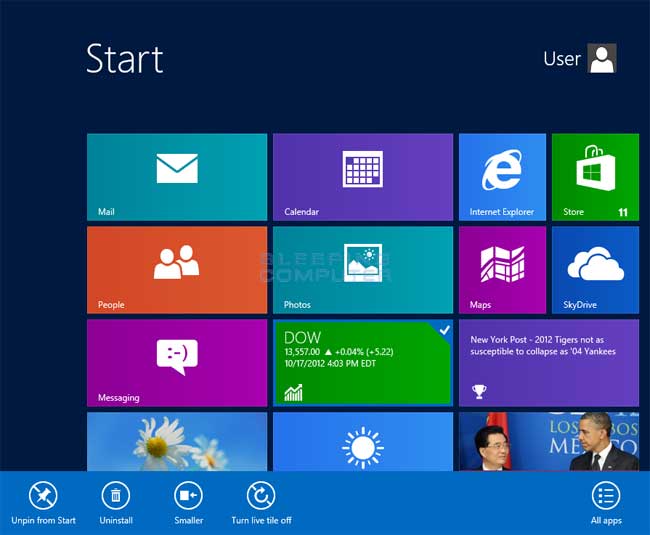The image size is (650, 535).
Task: Click the Unpin from Start button
Action: tap(43, 503)
